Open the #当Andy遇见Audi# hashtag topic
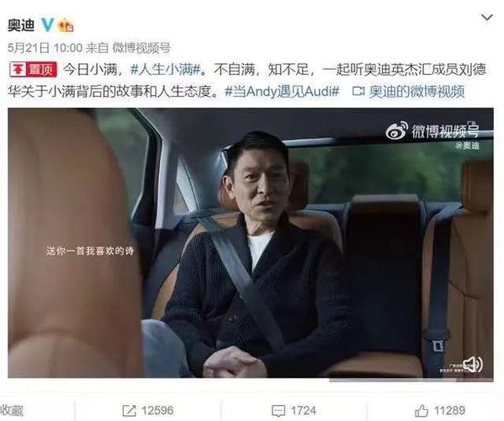Screen dimensions: 504x421 click(282, 92)
